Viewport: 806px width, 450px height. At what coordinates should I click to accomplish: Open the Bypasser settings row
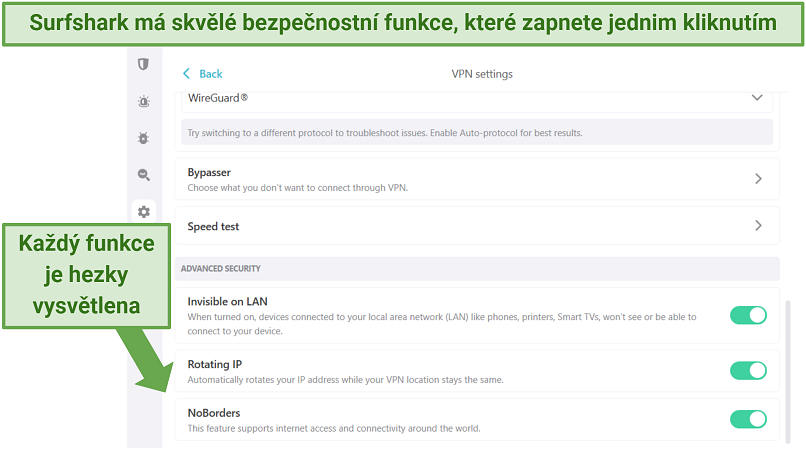point(477,179)
